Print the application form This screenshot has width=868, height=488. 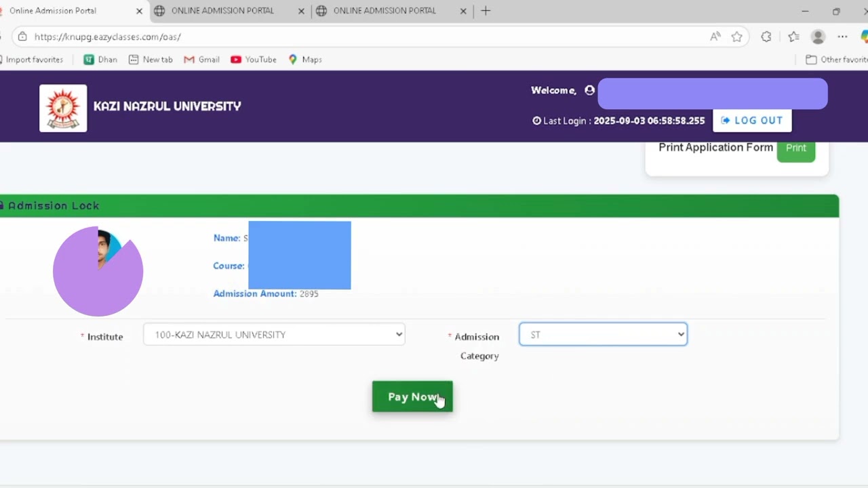point(796,148)
